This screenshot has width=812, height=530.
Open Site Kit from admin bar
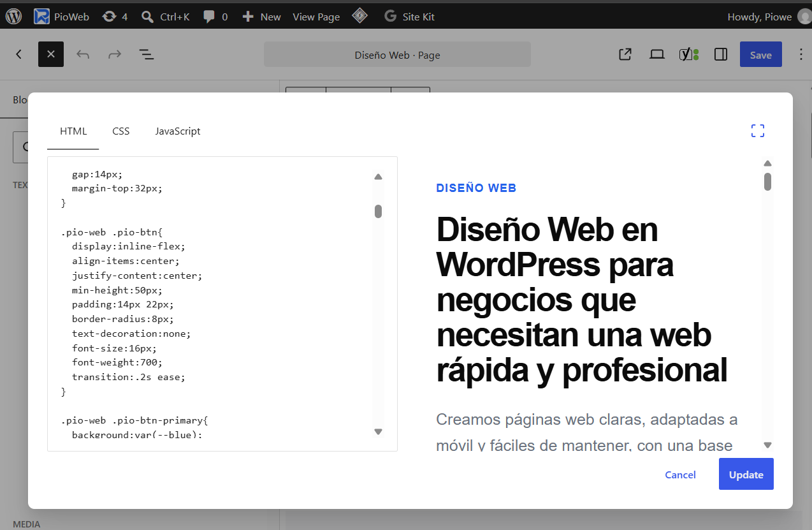409,17
